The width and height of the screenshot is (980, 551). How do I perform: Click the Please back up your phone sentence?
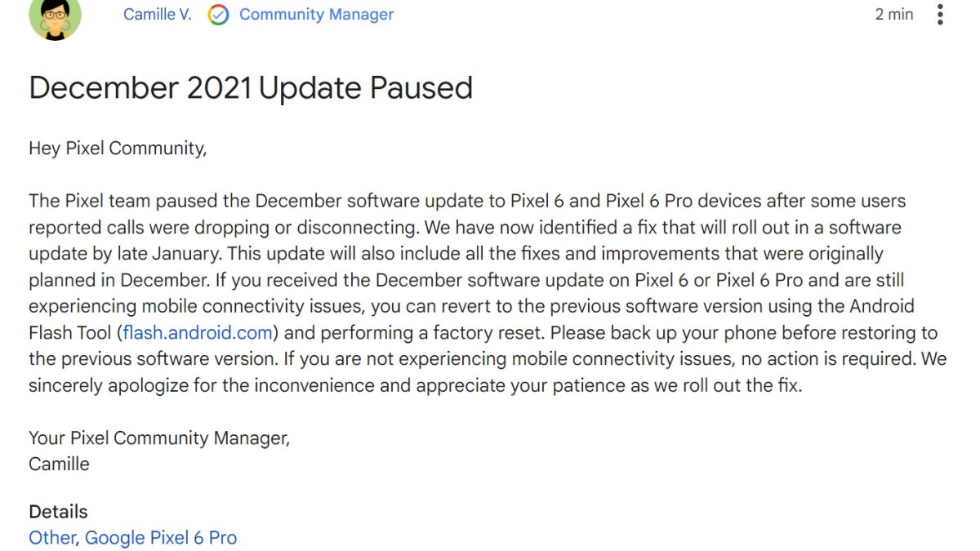[x=670, y=332]
